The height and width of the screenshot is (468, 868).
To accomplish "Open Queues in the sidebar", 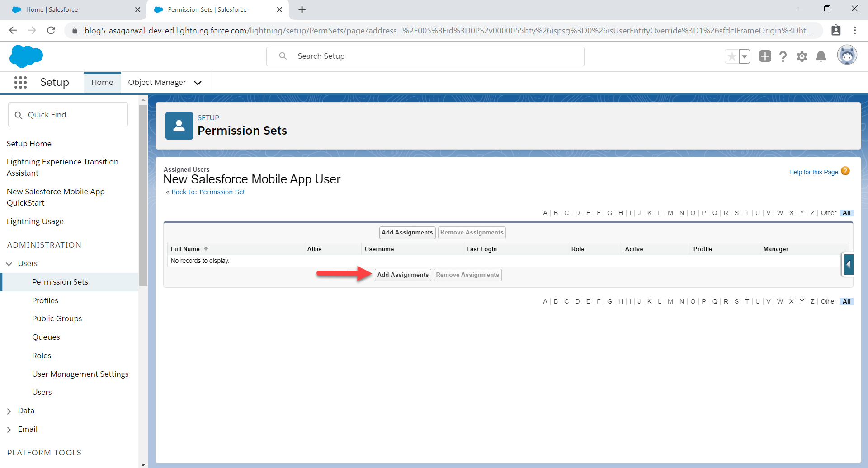I will point(46,337).
